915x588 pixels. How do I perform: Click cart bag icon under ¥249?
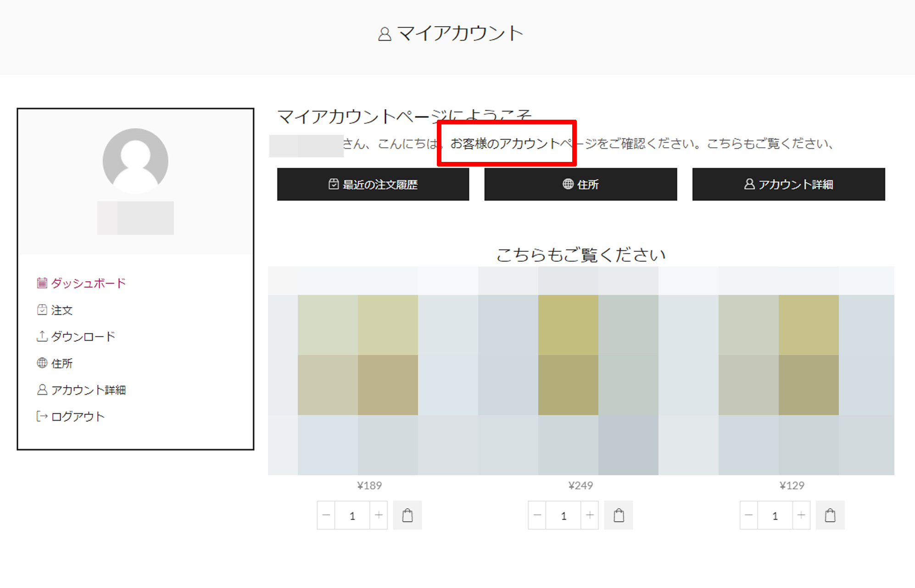point(619,516)
